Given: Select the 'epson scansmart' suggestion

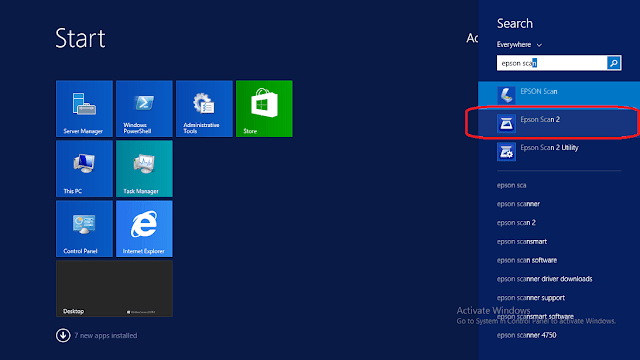Looking at the screenshot, I should 522,242.
